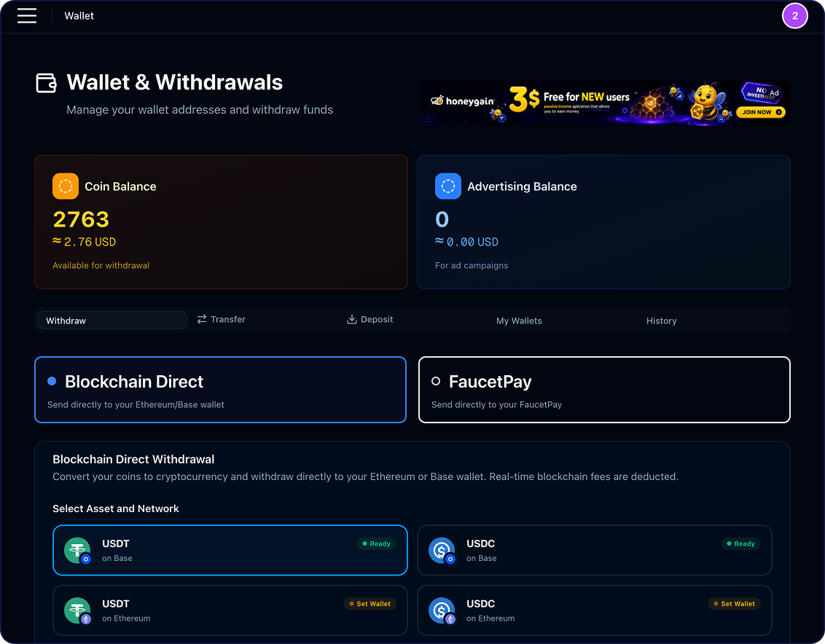Click Ready badge on USDT Base
Viewport: 825px width, 644px height.
click(x=376, y=543)
